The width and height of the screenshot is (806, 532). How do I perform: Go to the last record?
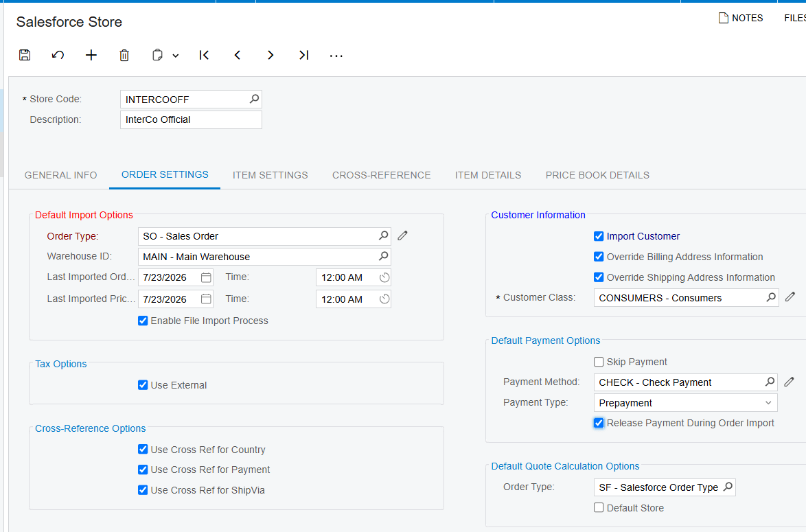pyautogui.click(x=303, y=55)
